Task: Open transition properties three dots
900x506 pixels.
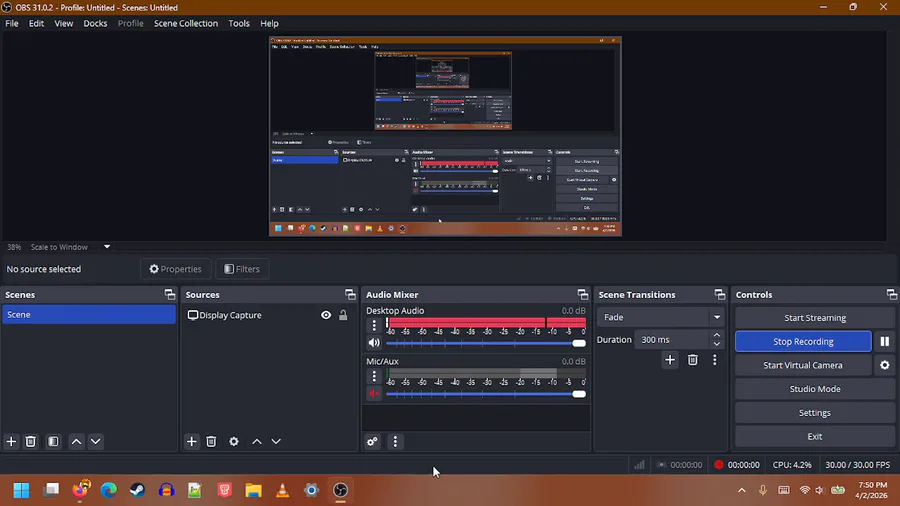Action: point(715,360)
